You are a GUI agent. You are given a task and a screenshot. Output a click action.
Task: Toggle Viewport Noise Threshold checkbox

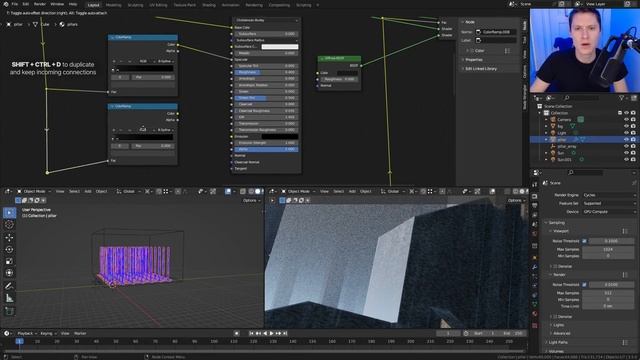(x=584, y=241)
